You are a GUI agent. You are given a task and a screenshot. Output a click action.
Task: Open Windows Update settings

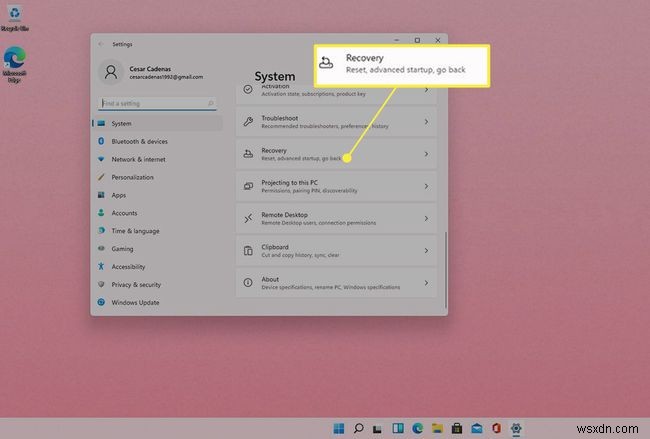158,302
